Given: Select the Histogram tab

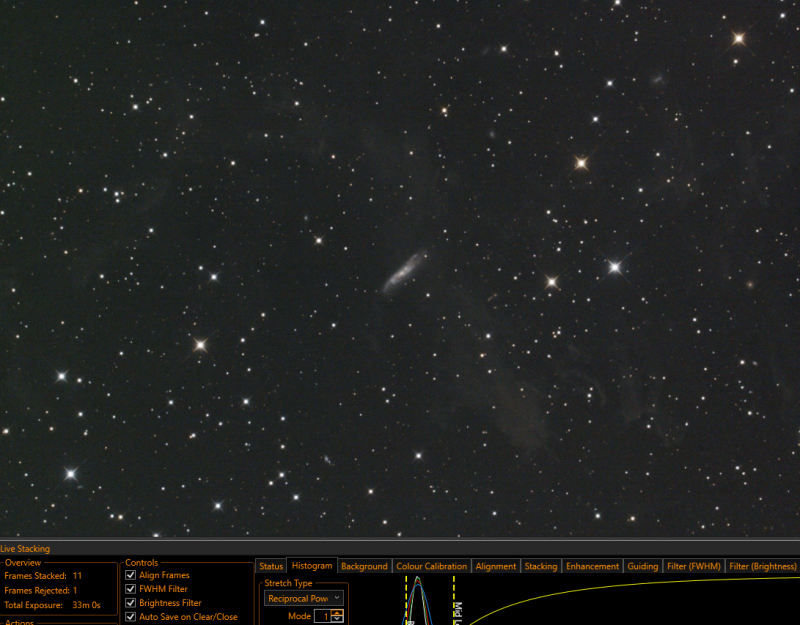Looking at the screenshot, I should [x=312, y=565].
